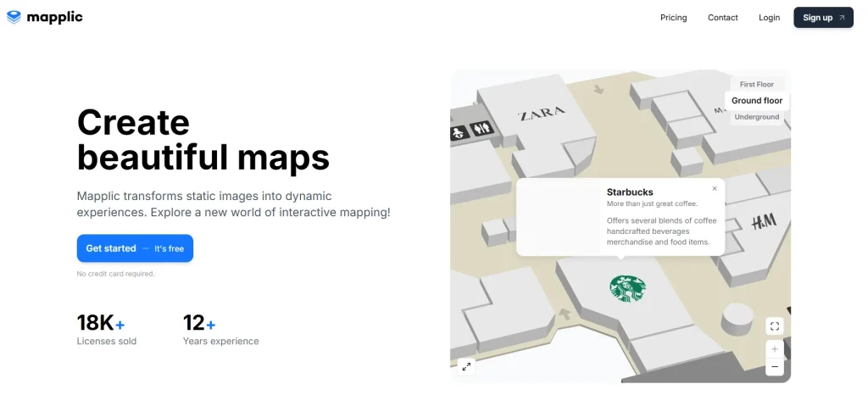This screenshot has width=868, height=401.
Task: Switch map to Underground level
Action: (x=756, y=117)
